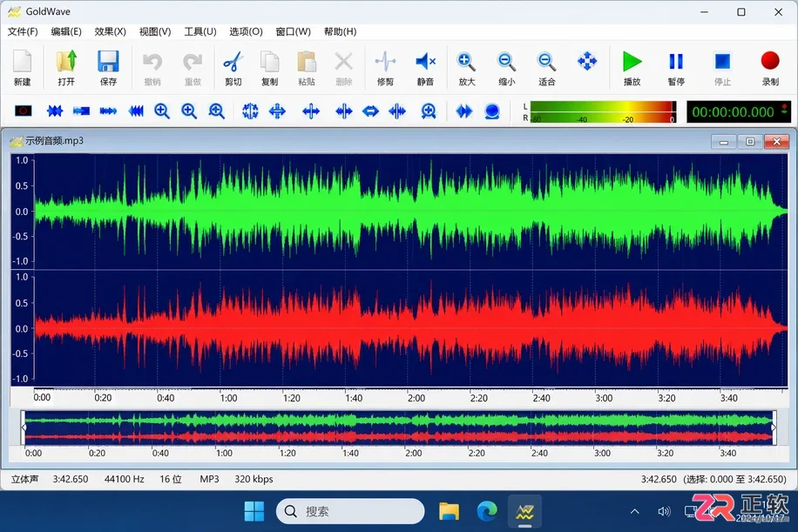Image resolution: width=798 pixels, height=532 pixels.
Task: Open File Explorer from the taskbar
Action: [x=449, y=511]
